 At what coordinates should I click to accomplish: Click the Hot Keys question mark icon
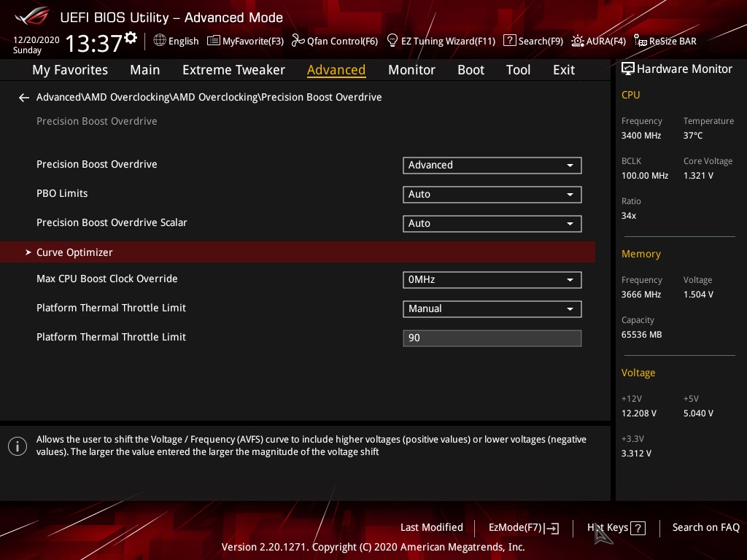[x=638, y=528]
